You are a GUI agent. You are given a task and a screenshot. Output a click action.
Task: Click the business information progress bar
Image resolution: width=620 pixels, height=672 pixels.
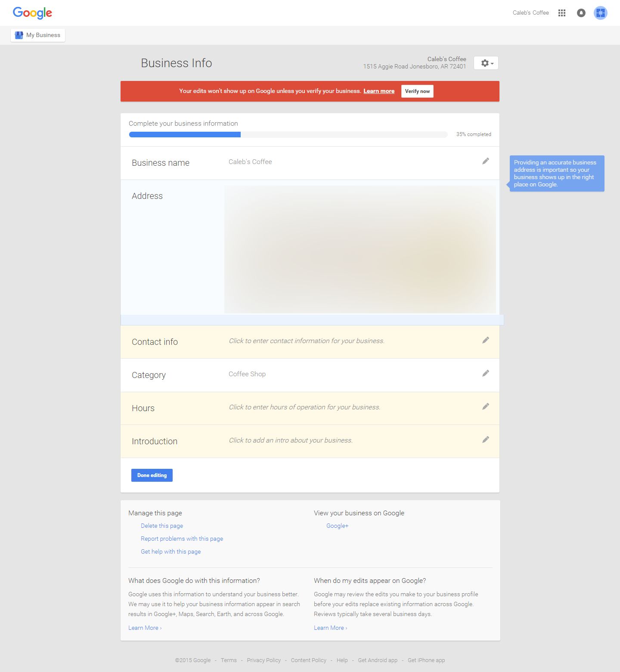click(x=288, y=135)
